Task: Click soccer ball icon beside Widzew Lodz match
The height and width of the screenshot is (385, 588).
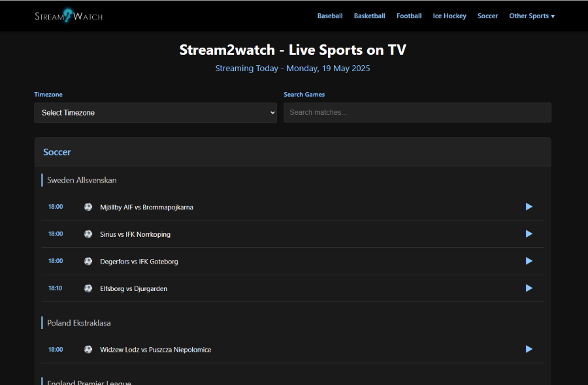Action: (88, 349)
